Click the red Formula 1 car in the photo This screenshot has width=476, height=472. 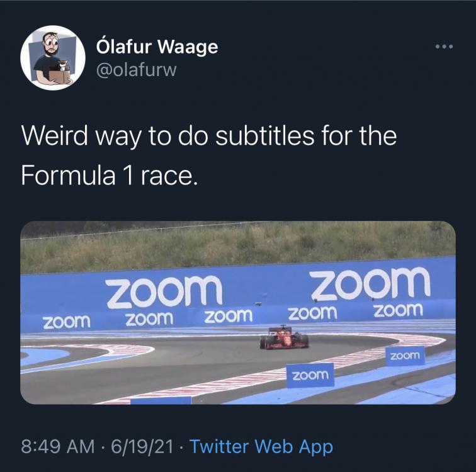click(x=284, y=338)
